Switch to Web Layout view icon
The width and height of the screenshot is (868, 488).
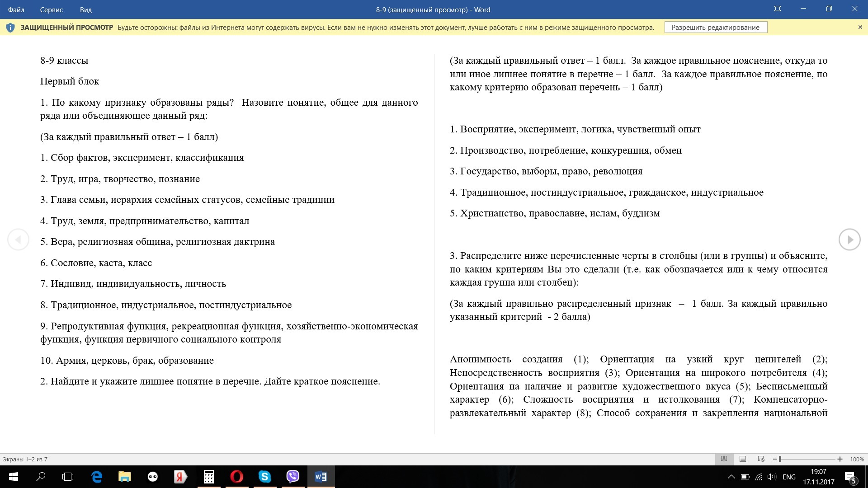761,459
